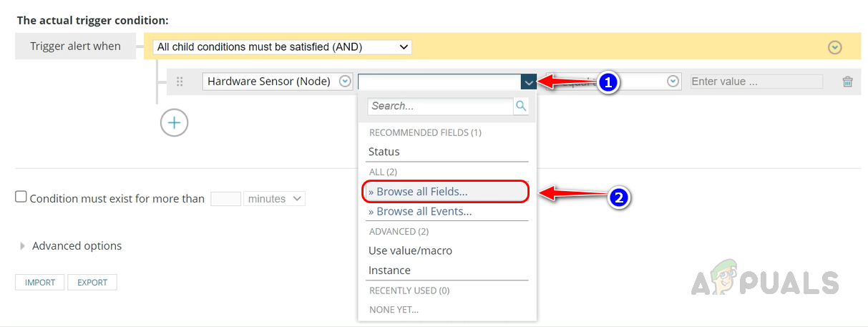Collapse the field selector dropdown arrow
This screenshot has width=868, height=327.
528,82
